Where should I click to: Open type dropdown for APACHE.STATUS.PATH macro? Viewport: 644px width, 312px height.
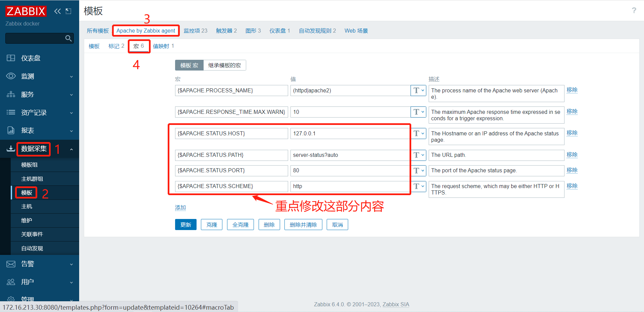tap(418, 155)
